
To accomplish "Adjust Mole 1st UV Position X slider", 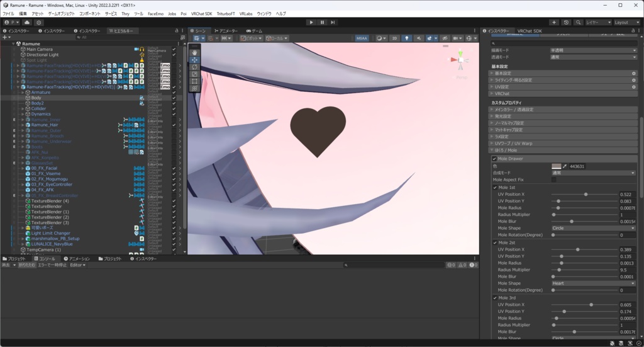I will (585, 194).
